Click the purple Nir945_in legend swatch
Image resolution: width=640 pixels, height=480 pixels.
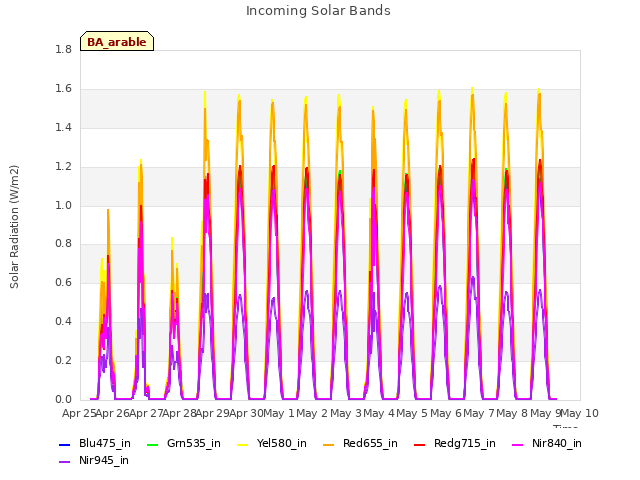64,461
